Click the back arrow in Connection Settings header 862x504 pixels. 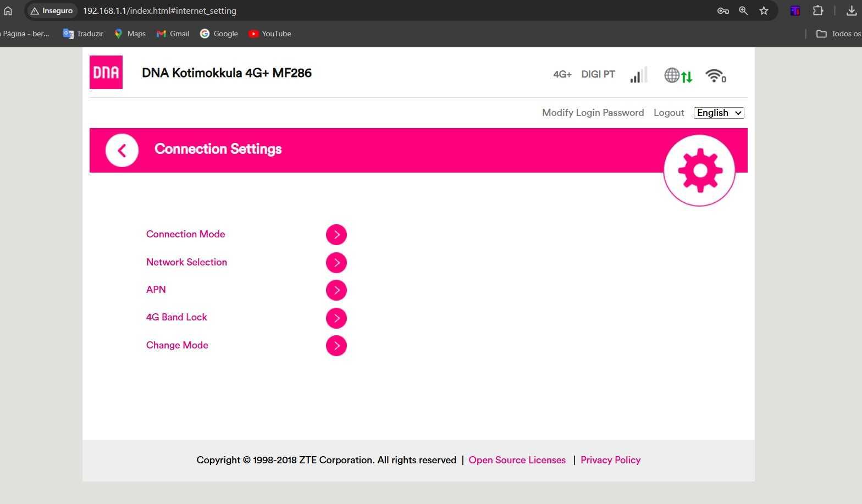coord(122,150)
